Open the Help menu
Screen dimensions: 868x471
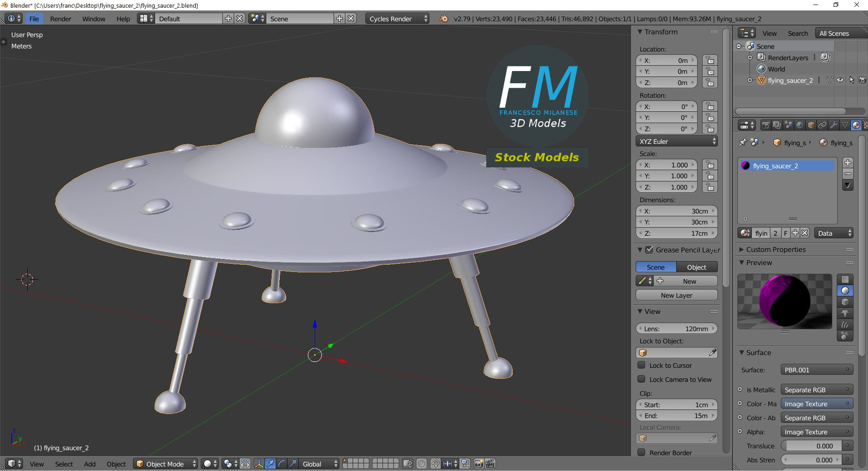(123, 19)
